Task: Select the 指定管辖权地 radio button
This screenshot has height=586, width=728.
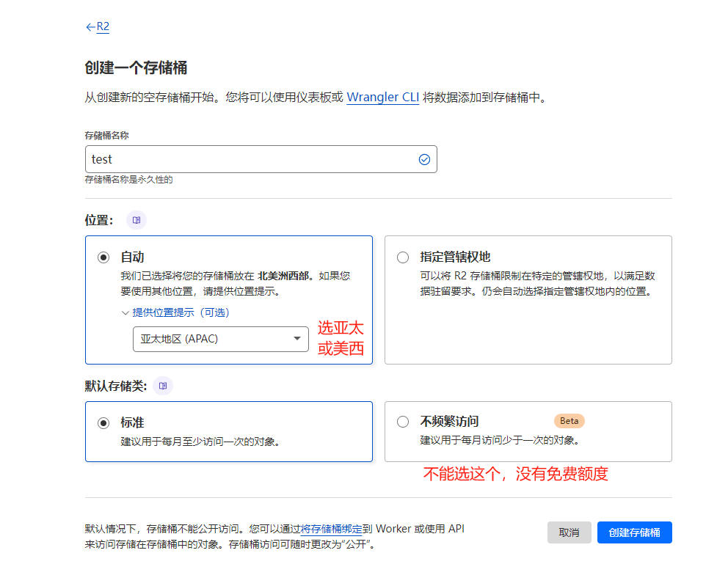Action: 402,257
